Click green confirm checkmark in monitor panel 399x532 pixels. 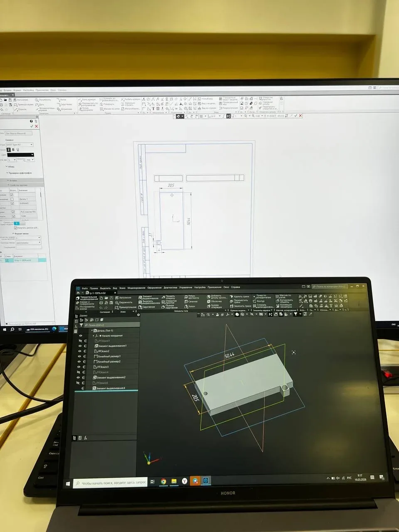point(32,126)
